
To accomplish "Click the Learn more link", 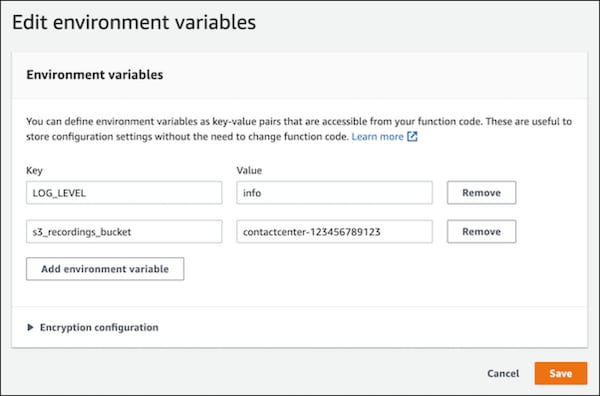I will (x=377, y=137).
